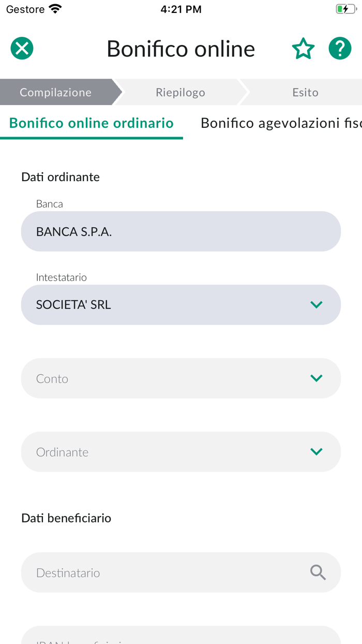Tap the Destinatario input field
362x644 pixels.
(x=155, y=572)
